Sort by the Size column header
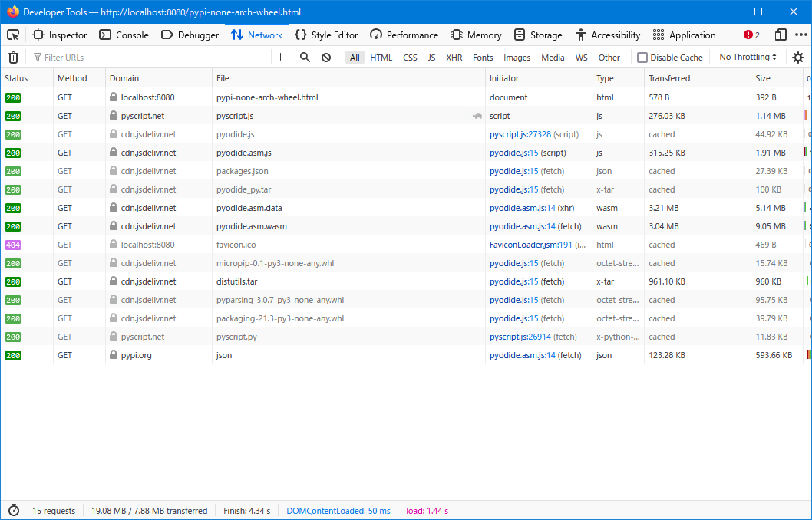Viewport: 812px width, 520px height. [777, 78]
